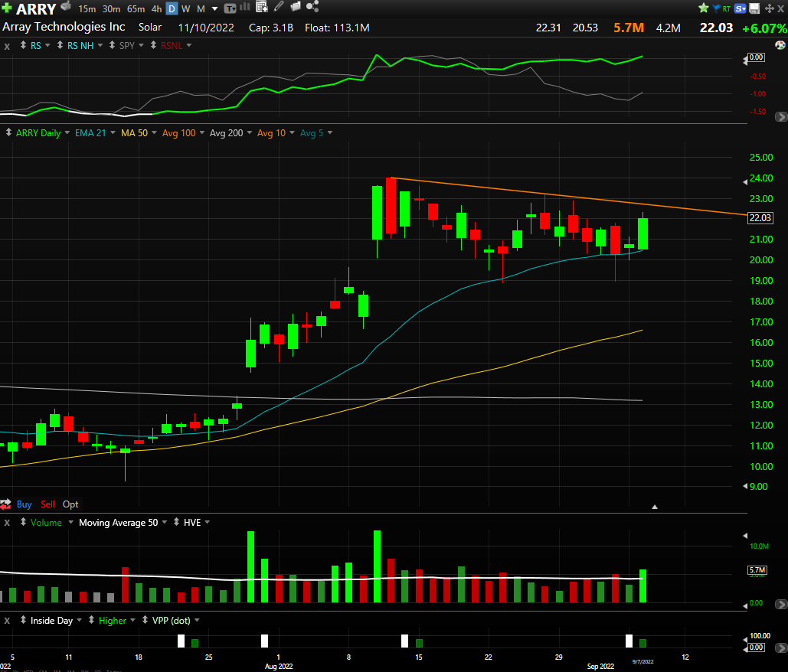Click the Array Technologies Inc name
The width and height of the screenshot is (788, 672).
pos(64,27)
